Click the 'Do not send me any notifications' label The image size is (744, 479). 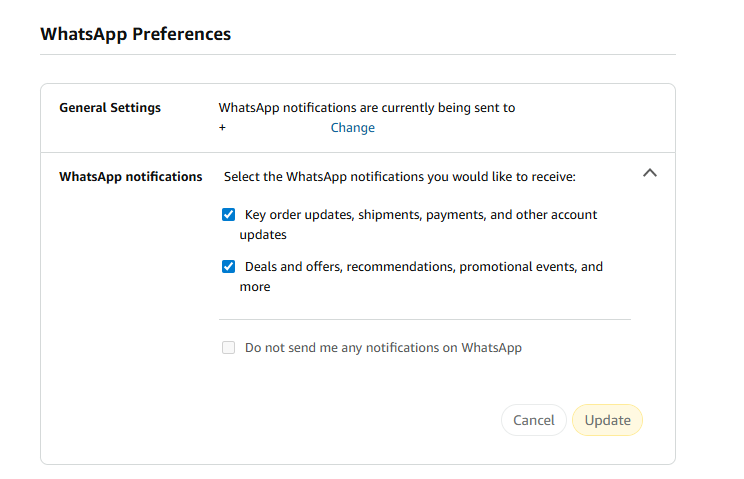383,348
